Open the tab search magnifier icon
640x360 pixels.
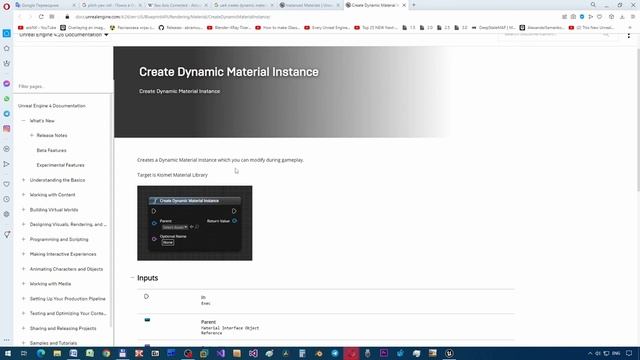pyautogui.click(x=593, y=5)
